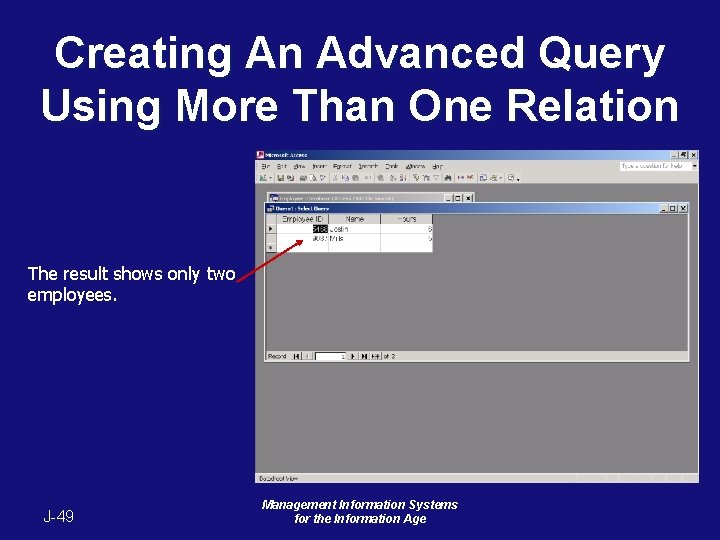Expand the New Object dropdown arrow

click(x=501, y=178)
